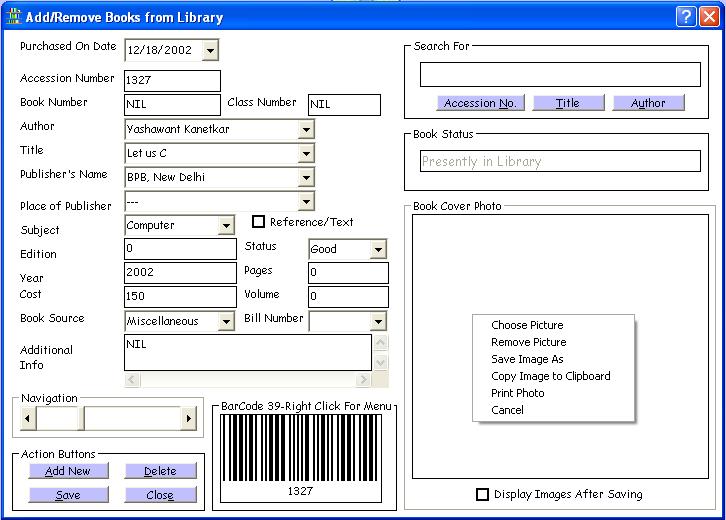Click the Cost input field

click(x=180, y=297)
